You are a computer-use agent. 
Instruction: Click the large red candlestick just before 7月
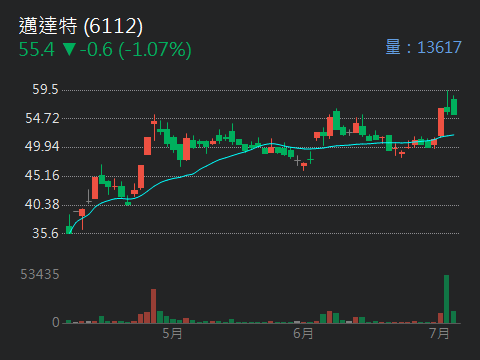(441, 122)
